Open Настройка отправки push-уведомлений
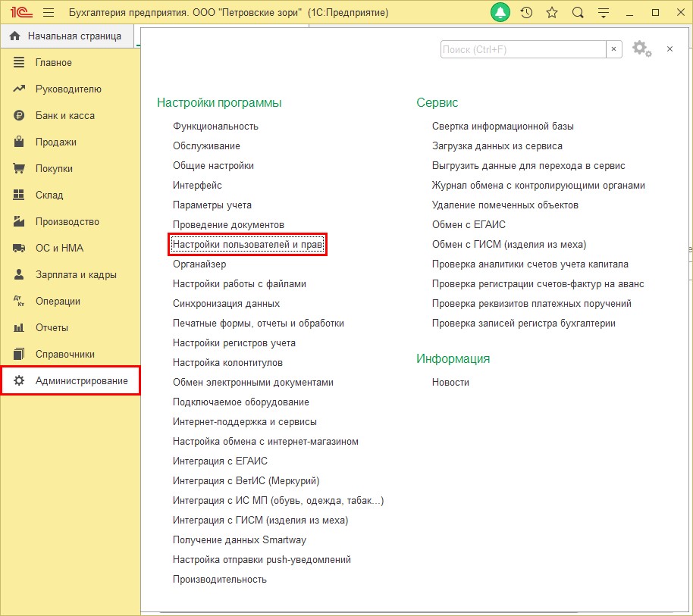693x616 pixels. (262, 559)
